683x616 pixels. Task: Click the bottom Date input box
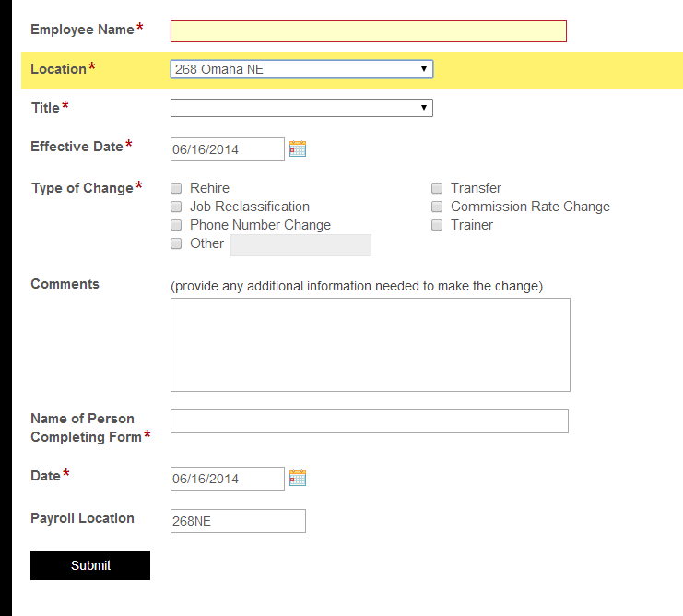pos(227,479)
